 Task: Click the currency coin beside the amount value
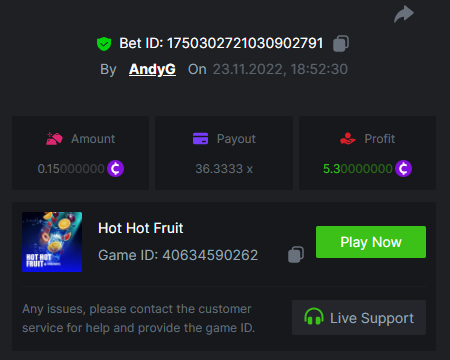point(115,168)
